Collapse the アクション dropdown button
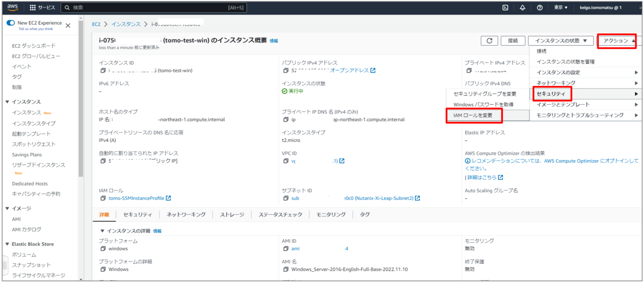Screen dimensions: 644x282 (617, 40)
